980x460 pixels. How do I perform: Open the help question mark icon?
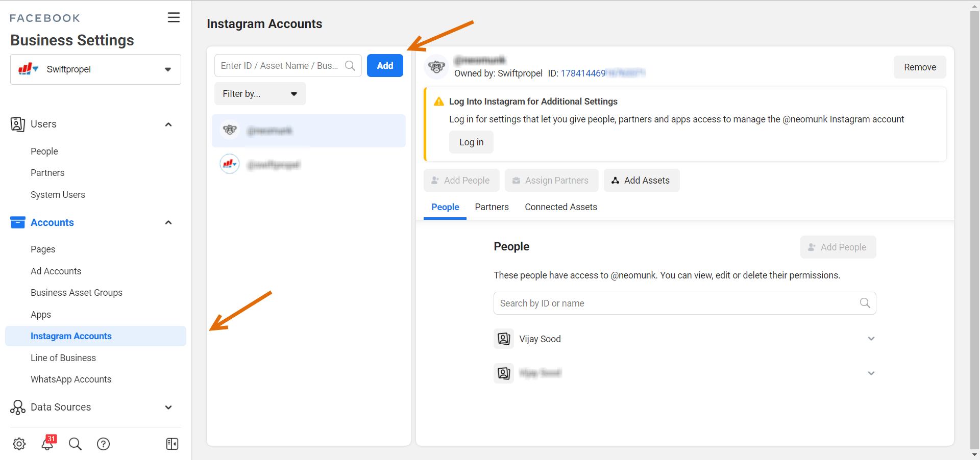pyautogui.click(x=103, y=444)
